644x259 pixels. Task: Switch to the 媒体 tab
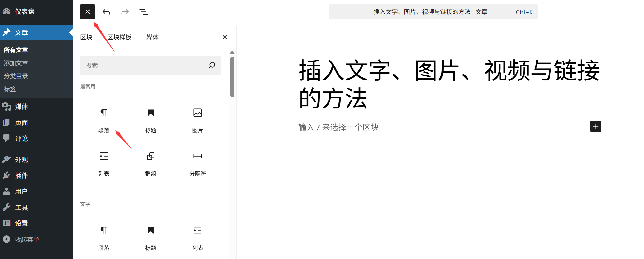152,37
